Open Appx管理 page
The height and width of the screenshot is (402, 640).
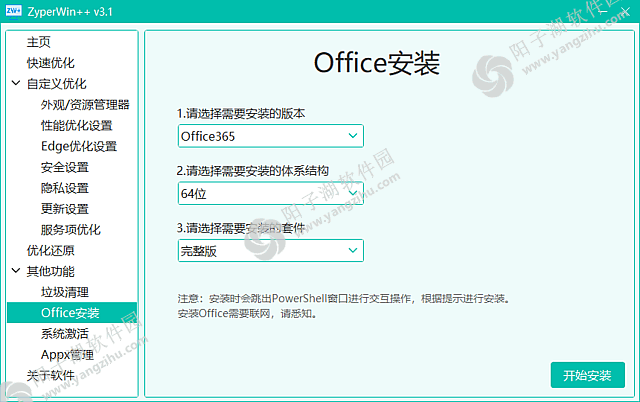(x=67, y=354)
